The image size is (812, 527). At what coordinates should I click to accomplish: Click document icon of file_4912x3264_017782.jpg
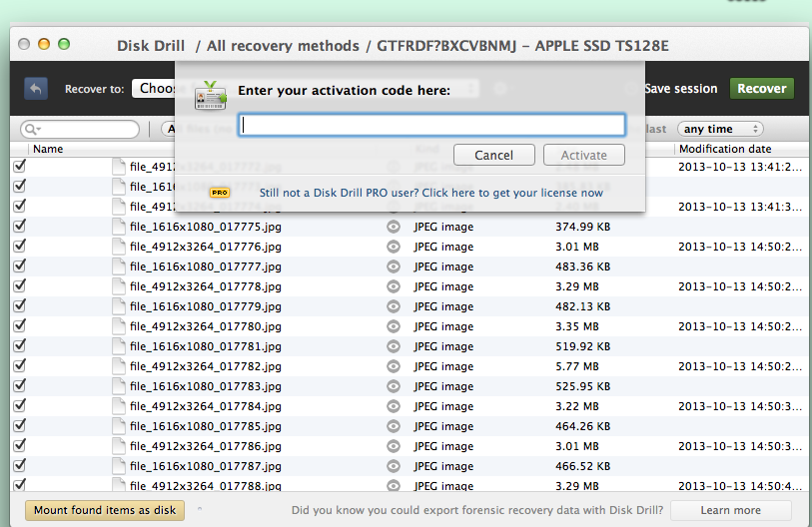119,366
